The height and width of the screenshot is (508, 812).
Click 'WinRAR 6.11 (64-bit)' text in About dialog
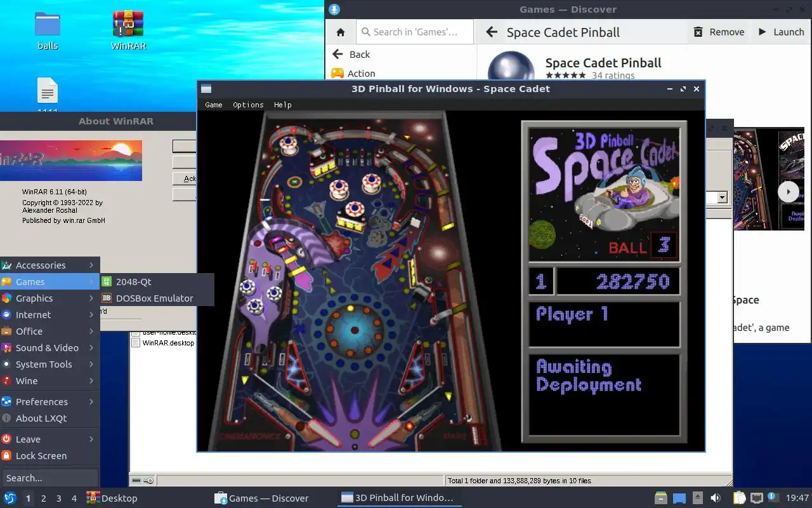(55, 192)
